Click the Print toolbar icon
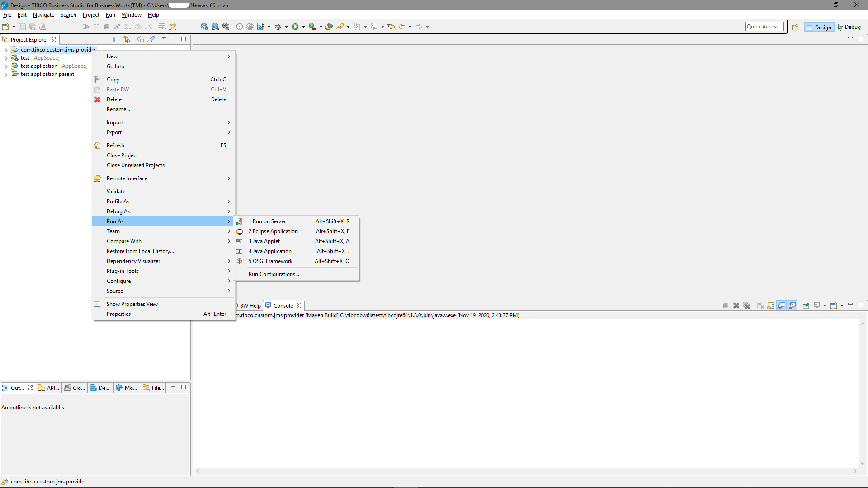Viewport: 868px width, 488px height. click(43, 27)
